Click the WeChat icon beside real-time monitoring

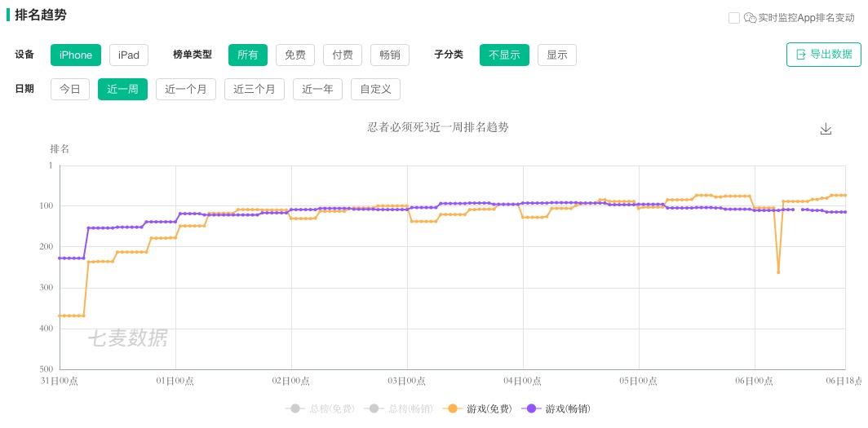[x=750, y=18]
